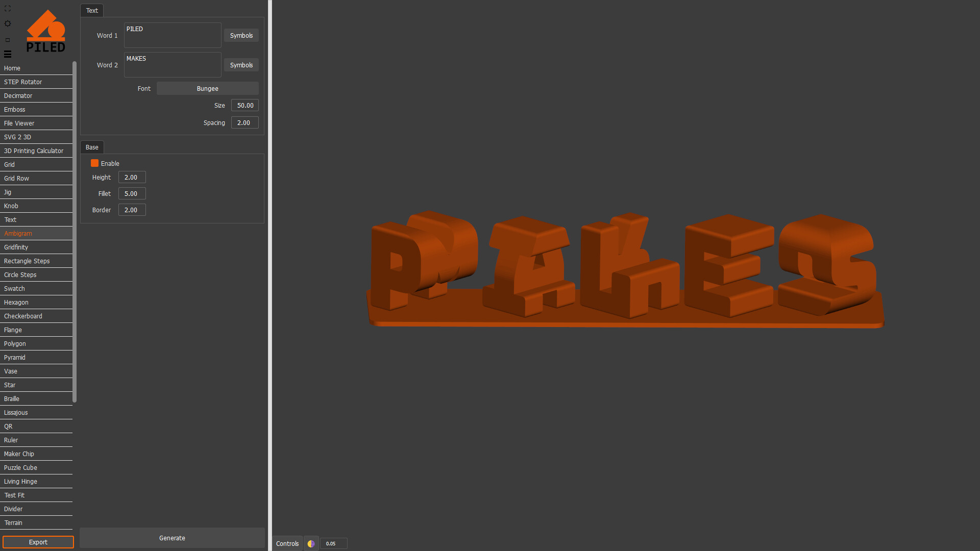
Task: Open Symbols picker for Word 2
Action: pyautogui.click(x=241, y=65)
